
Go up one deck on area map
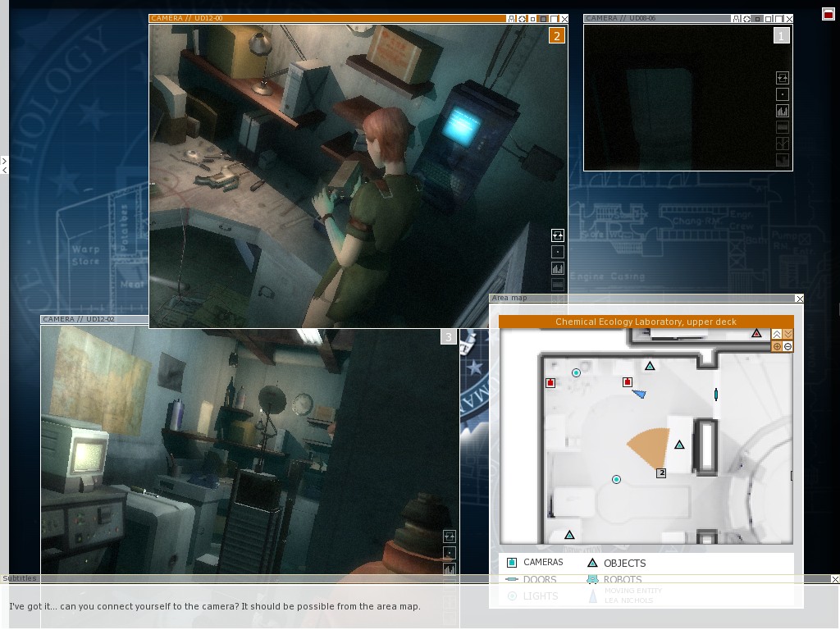point(777,334)
